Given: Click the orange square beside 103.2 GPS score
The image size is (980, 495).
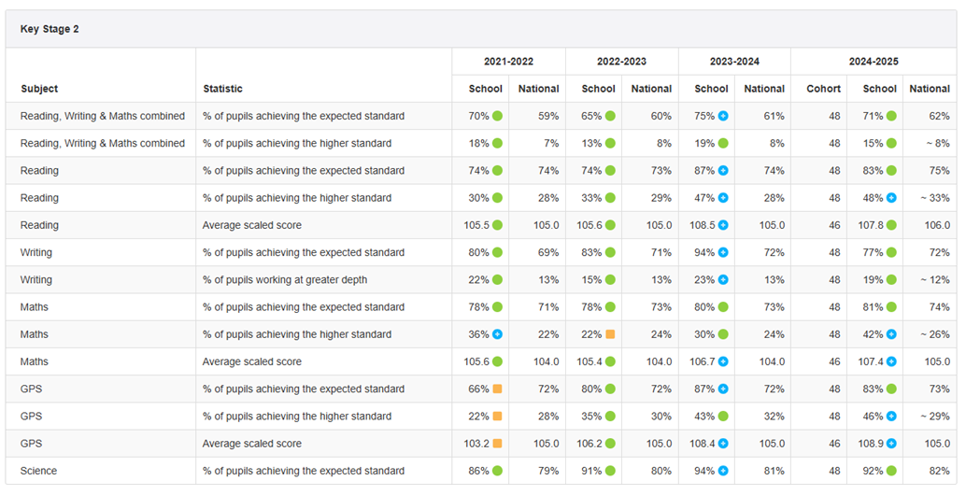Looking at the screenshot, I should (x=498, y=444).
